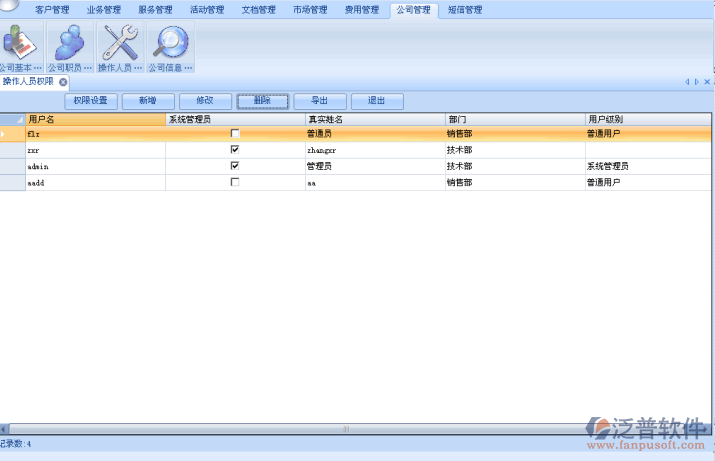Viewport: 715px width, 461px height.
Task: Click the 导出 button
Action: coord(320,101)
